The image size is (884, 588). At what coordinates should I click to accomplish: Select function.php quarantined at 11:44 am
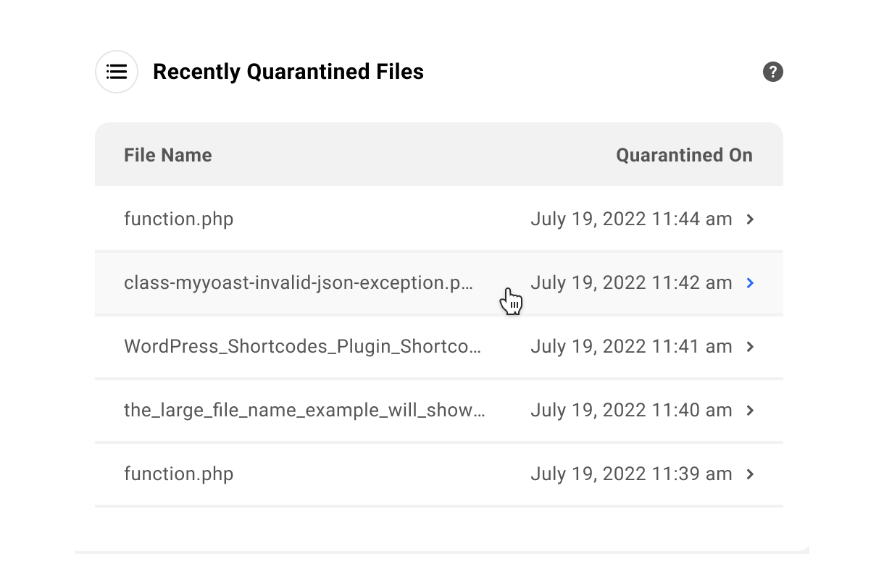pyautogui.click(x=178, y=219)
